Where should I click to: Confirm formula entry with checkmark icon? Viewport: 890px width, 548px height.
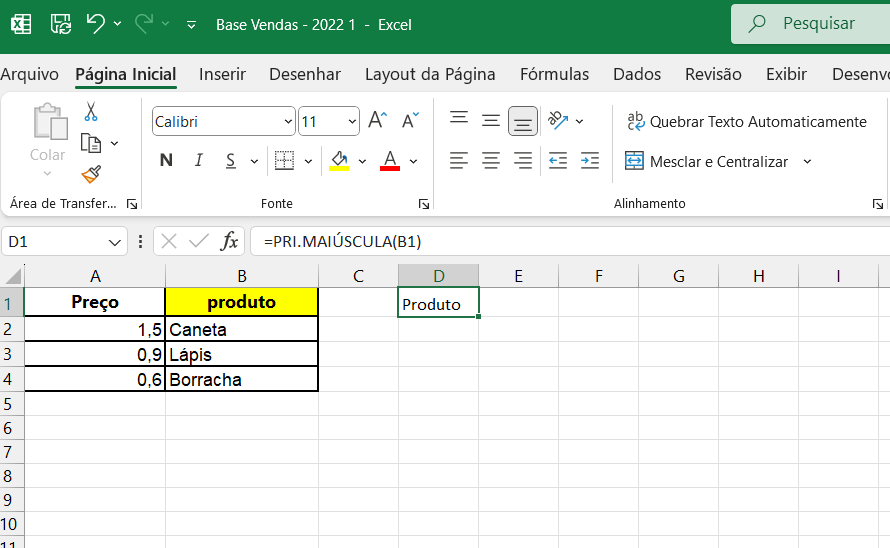coord(199,241)
